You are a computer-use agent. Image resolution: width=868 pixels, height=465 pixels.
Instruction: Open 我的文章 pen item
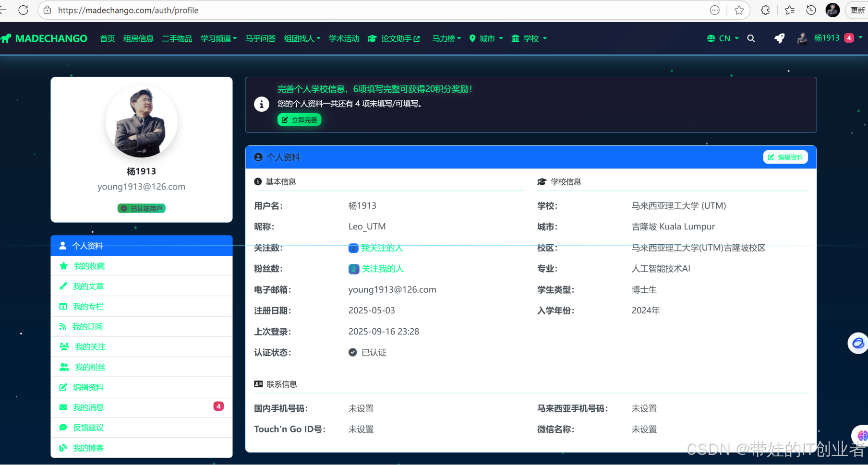142,286
